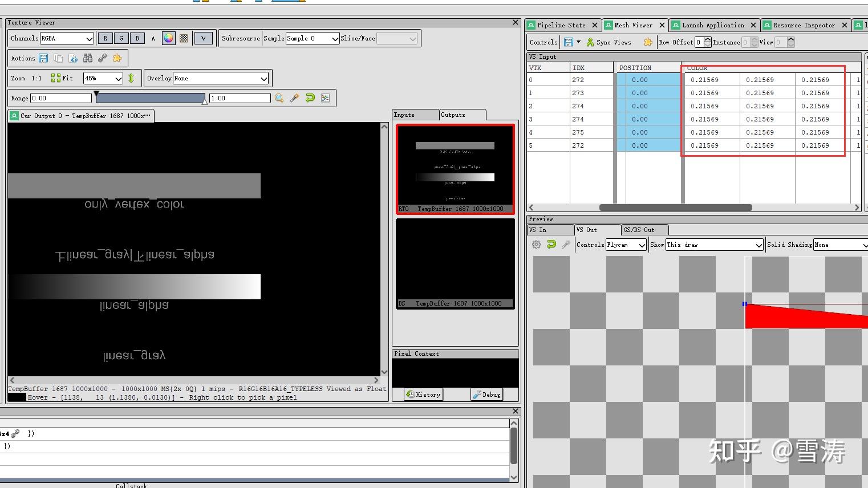Pick range with the wand icon
The width and height of the screenshot is (868, 488).
coord(294,98)
